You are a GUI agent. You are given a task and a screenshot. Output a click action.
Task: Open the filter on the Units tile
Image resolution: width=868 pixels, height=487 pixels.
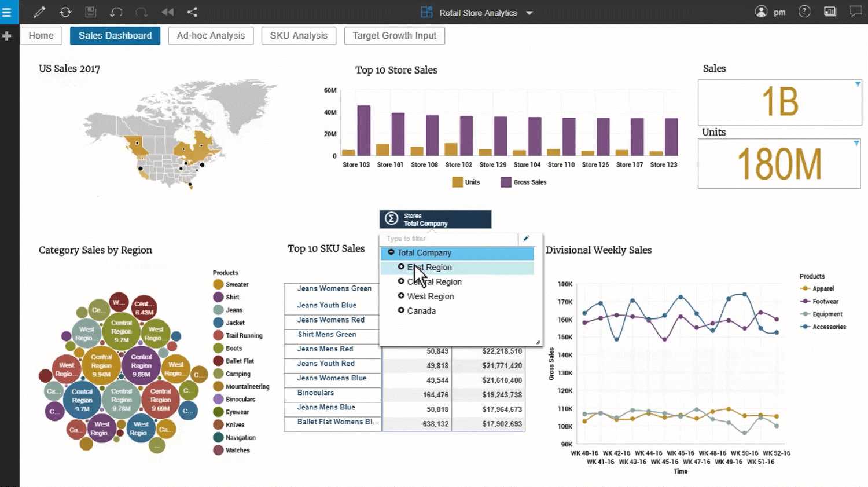[856, 143]
